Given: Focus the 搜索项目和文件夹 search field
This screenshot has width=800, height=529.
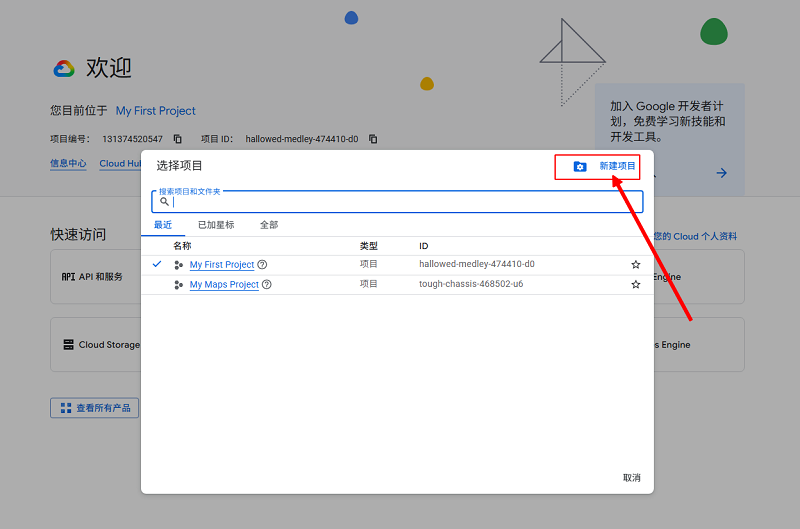Looking at the screenshot, I should pyautogui.click(x=397, y=201).
